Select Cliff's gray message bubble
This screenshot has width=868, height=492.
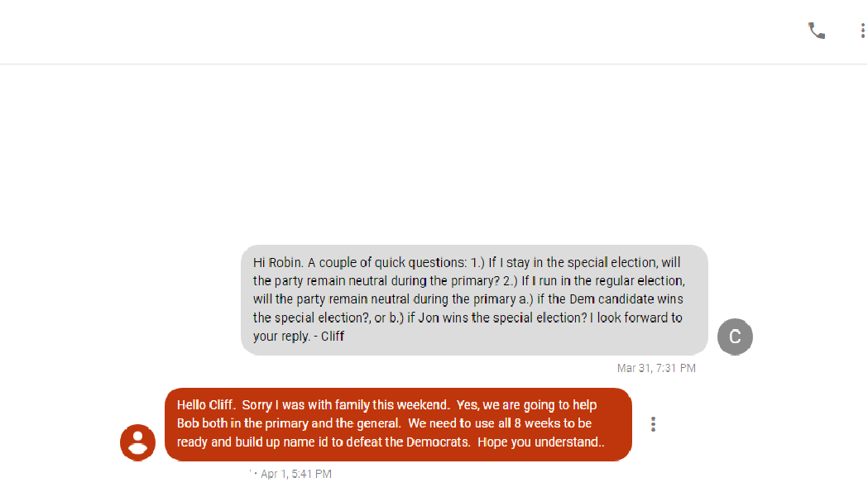point(474,299)
